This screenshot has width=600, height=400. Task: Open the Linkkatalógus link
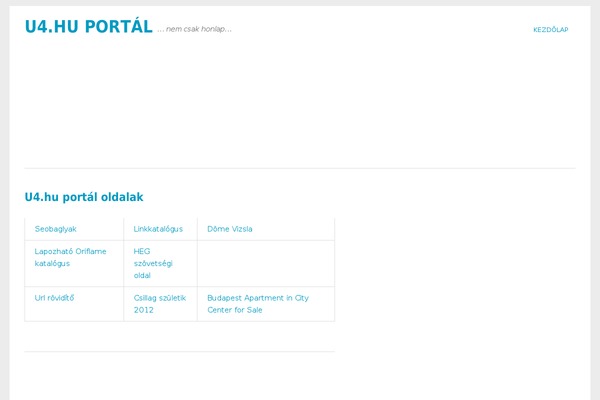click(x=158, y=229)
